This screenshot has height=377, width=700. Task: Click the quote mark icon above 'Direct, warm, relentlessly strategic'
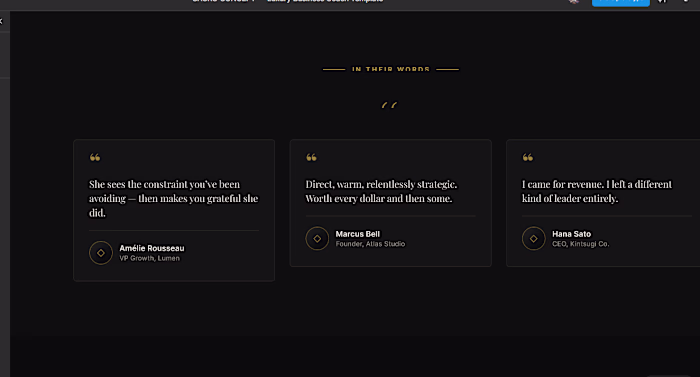pos(311,157)
